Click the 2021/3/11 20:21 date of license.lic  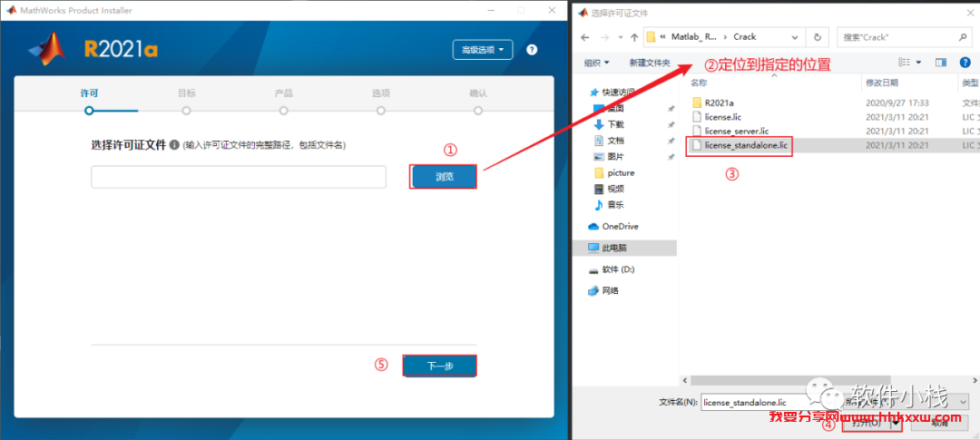(x=897, y=116)
